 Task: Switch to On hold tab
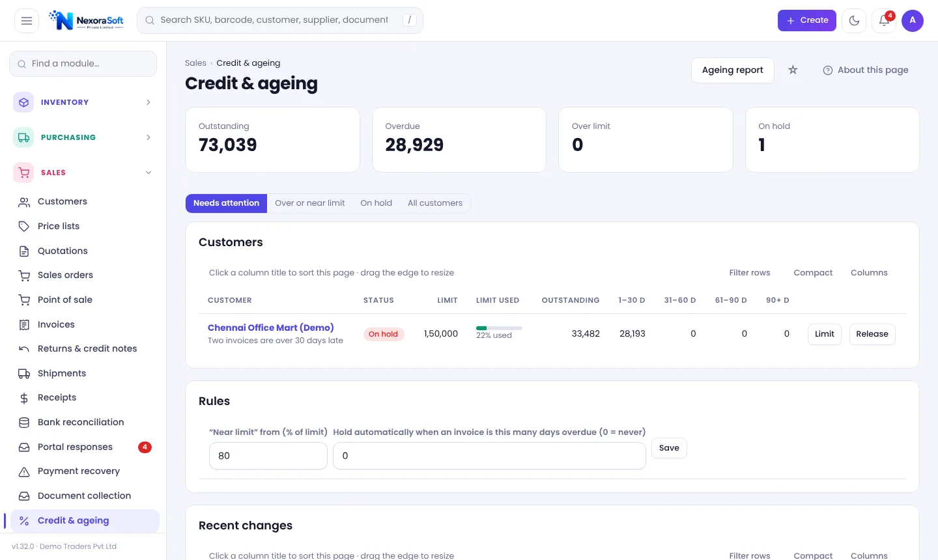click(x=377, y=203)
